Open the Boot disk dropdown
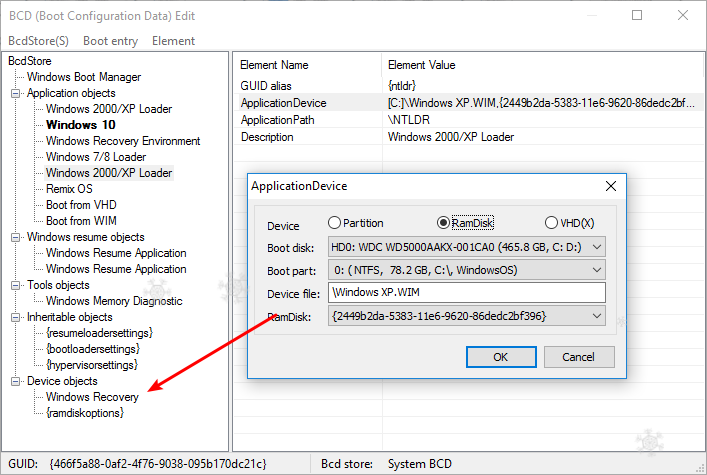Viewport: 707px width, 475px height. pos(467,247)
